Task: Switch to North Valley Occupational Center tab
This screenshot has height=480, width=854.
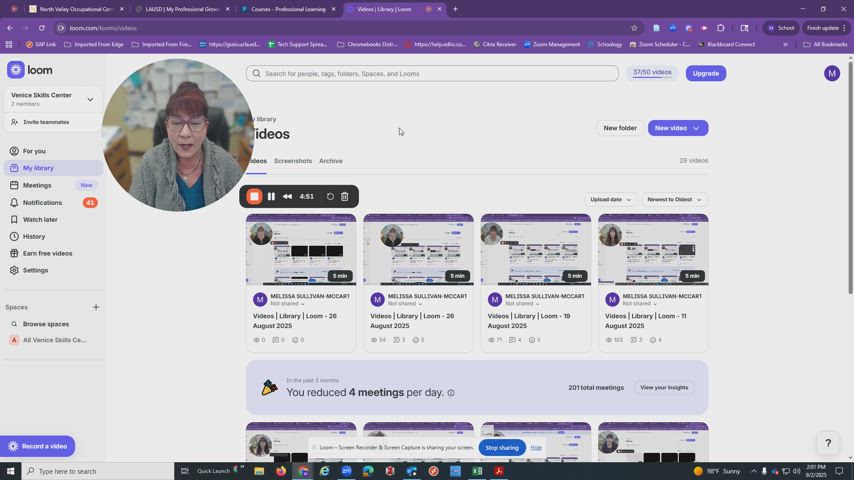Action: pyautogui.click(x=75, y=9)
